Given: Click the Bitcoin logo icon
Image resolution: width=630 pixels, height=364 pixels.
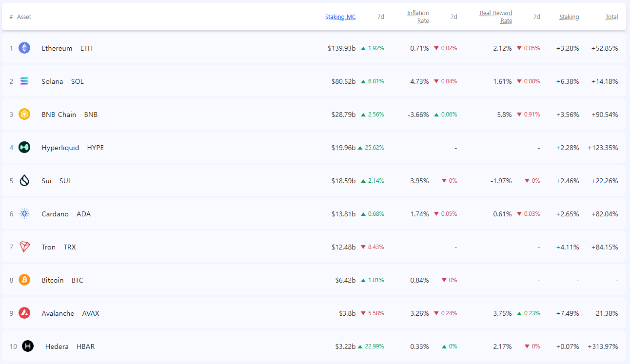Looking at the screenshot, I should pyautogui.click(x=24, y=280).
